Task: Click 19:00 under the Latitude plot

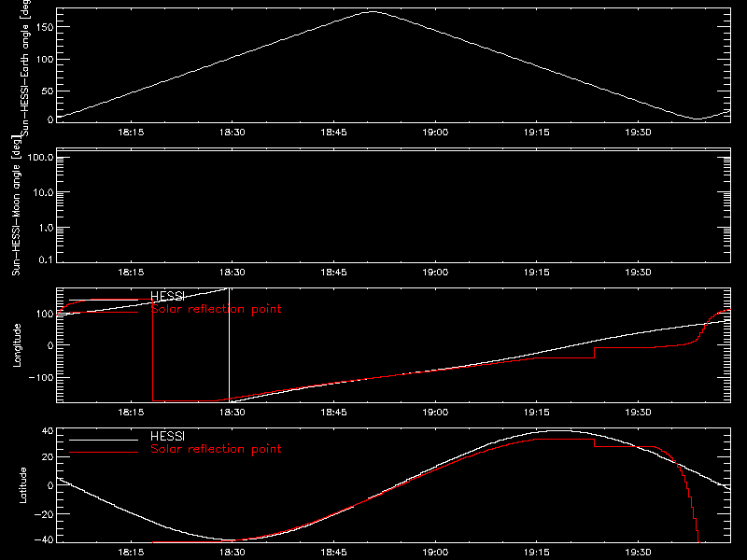Action: (x=435, y=553)
